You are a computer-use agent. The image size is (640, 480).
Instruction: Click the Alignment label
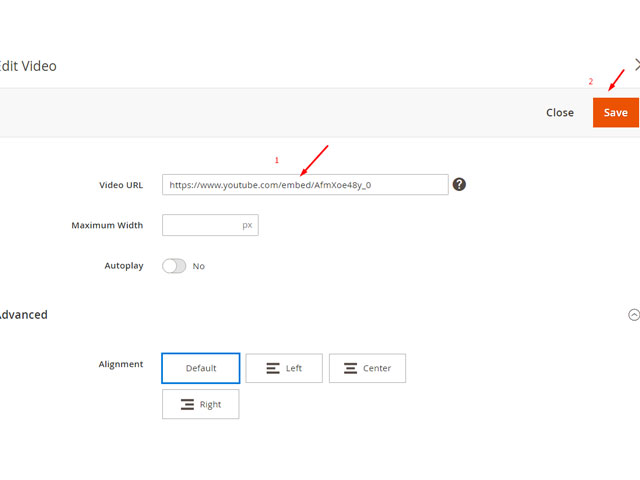pos(121,364)
